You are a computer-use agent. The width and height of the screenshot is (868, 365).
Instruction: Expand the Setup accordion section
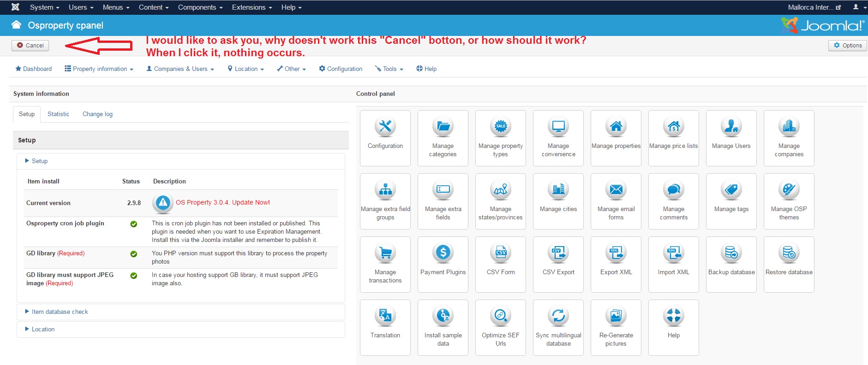[x=36, y=161]
